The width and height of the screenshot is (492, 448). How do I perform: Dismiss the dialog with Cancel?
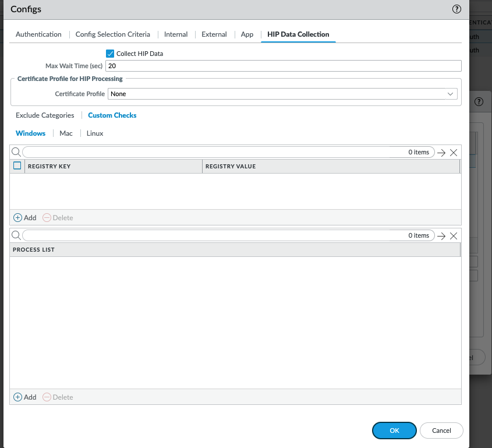441,430
